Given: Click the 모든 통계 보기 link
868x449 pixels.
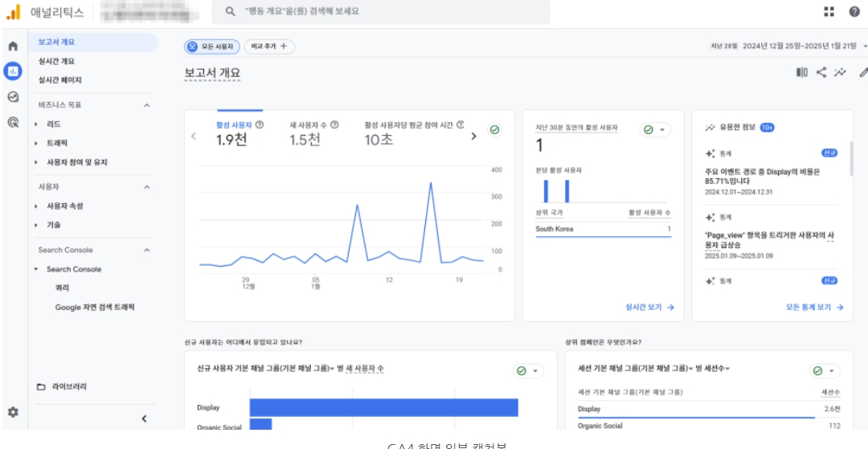Looking at the screenshot, I should (814, 308).
